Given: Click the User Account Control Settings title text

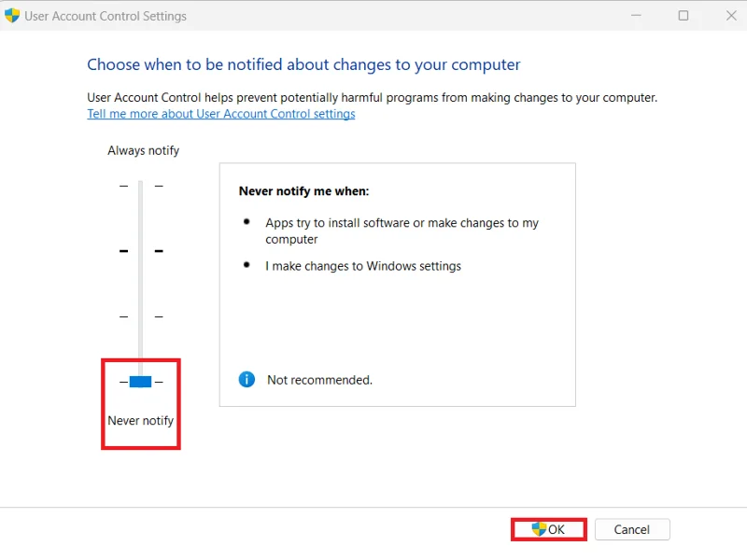Looking at the screenshot, I should (106, 16).
